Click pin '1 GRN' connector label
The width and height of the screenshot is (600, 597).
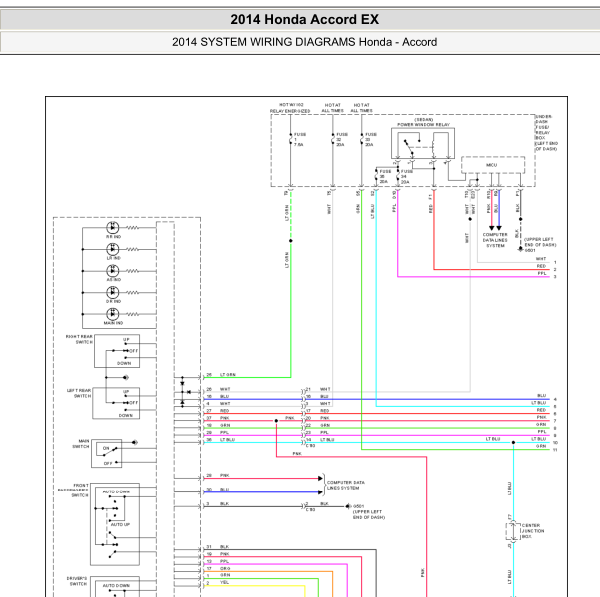click(x=218, y=575)
